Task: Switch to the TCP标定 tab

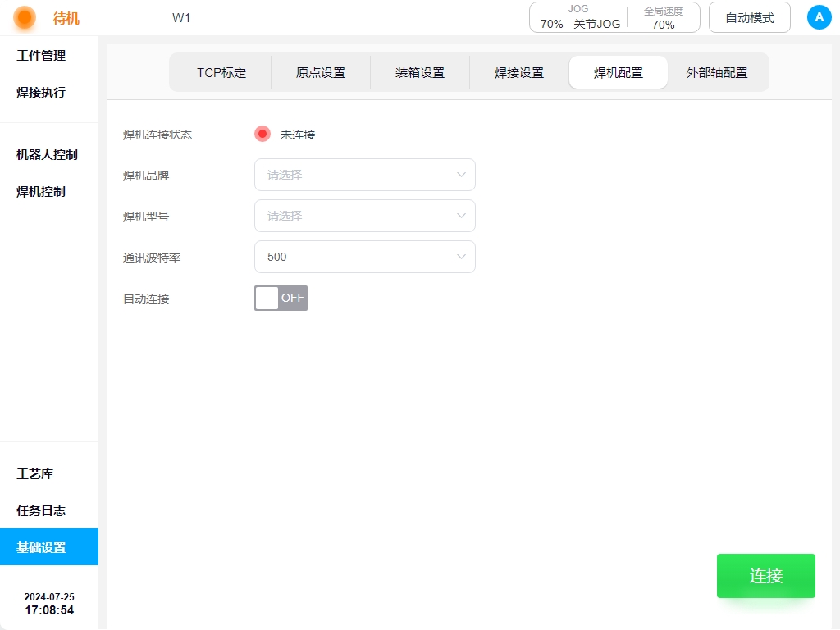Action: [221, 72]
